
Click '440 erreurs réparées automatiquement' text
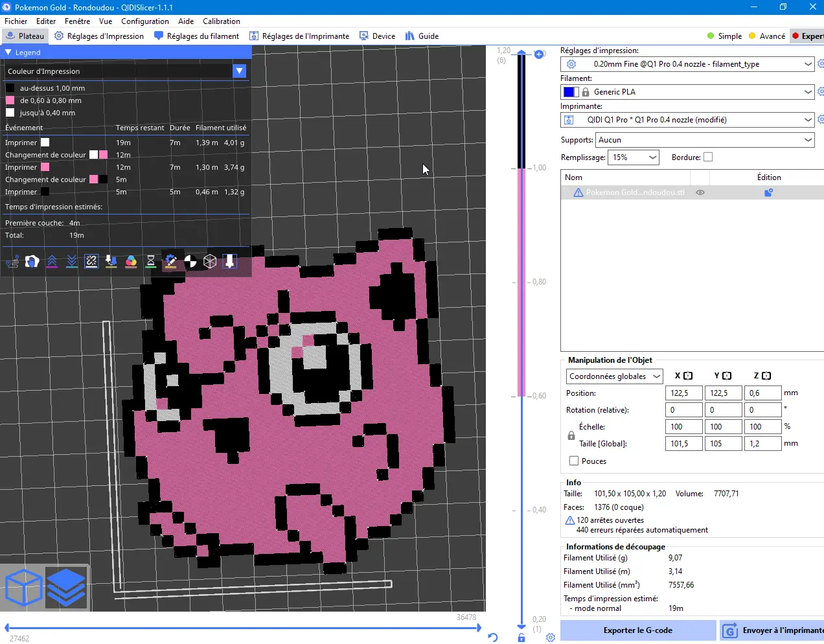(642, 530)
